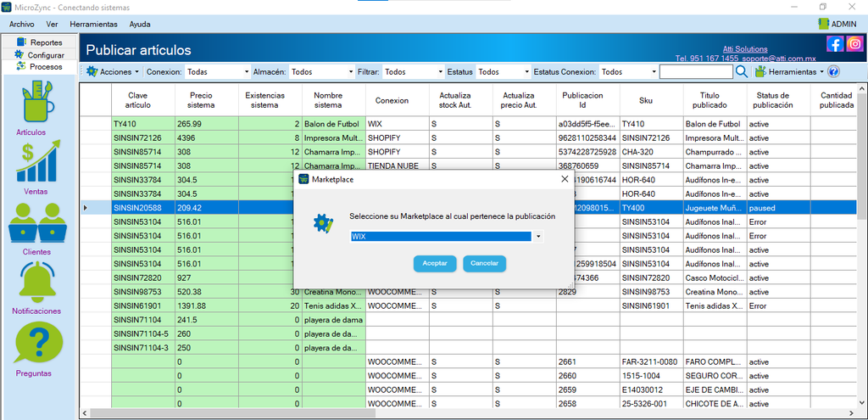868x420 pixels.
Task: Click the Nombre sistema column header
Action: point(334,100)
